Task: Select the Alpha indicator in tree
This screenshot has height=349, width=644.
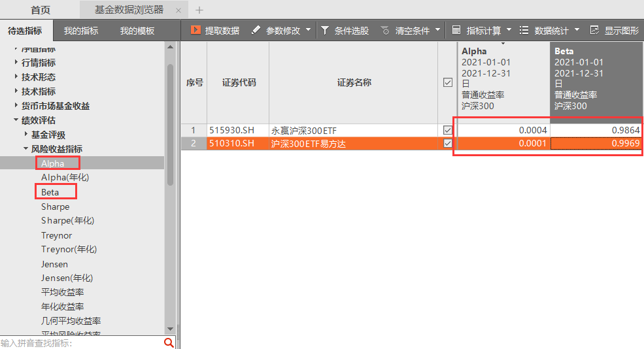Action: tap(52, 163)
